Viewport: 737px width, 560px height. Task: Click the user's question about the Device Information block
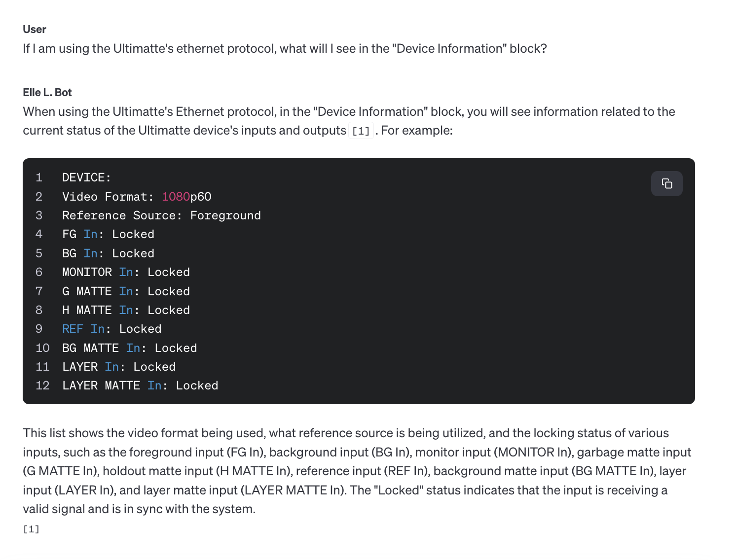coord(284,48)
